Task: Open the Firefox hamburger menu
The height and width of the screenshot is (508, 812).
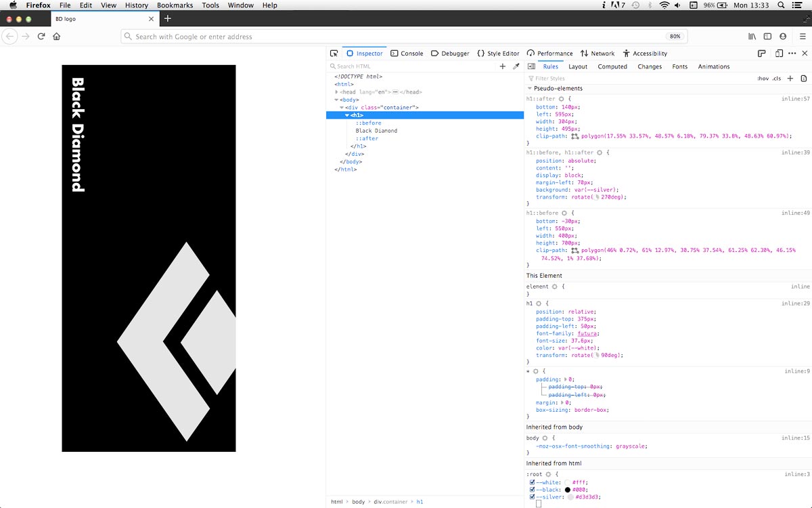Action: (803, 37)
